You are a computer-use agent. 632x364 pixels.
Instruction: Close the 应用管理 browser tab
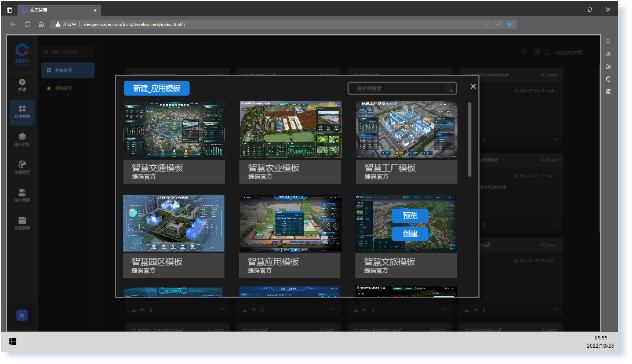tap(95, 10)
